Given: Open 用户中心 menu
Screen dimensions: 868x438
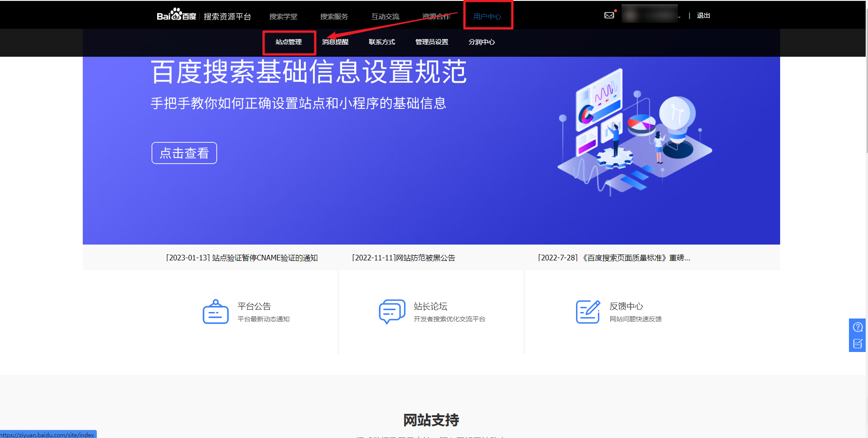Looking at the screenshot, I should pyautogui.click(x=487, y=16).
